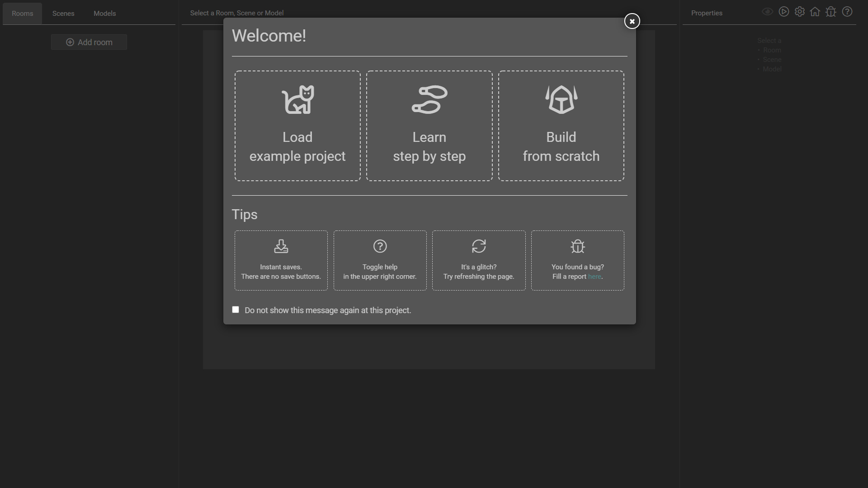Click the here bug report link

click(x=594, y=277)
